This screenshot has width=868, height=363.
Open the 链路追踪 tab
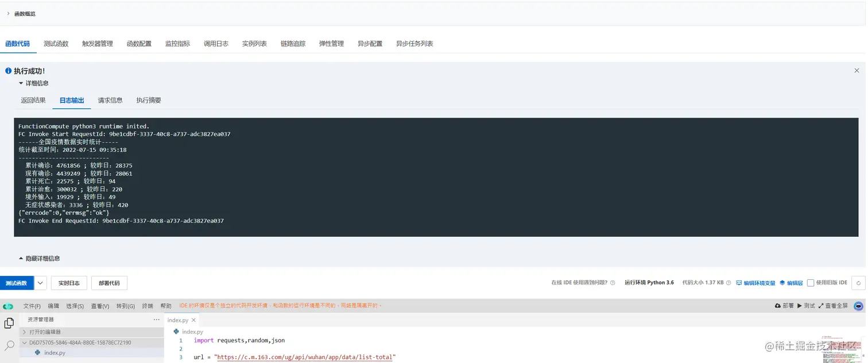tap(293, 44)
